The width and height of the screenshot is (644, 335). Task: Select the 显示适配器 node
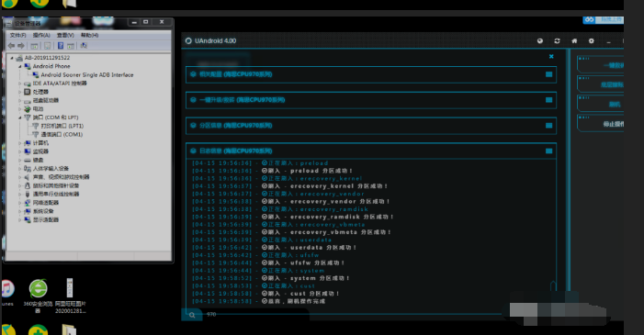coord(46,219)
